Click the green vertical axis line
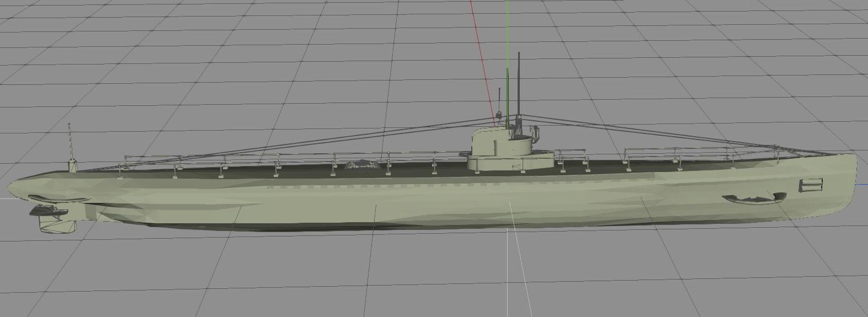 (x=507, y=63)
